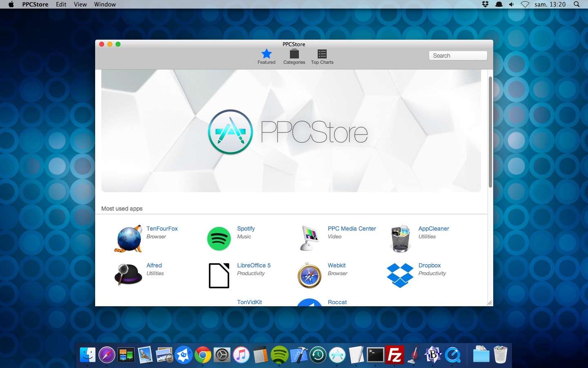Open the blue cat-face app in the dock
Viewport: 588px width, 368px height.
184,355
